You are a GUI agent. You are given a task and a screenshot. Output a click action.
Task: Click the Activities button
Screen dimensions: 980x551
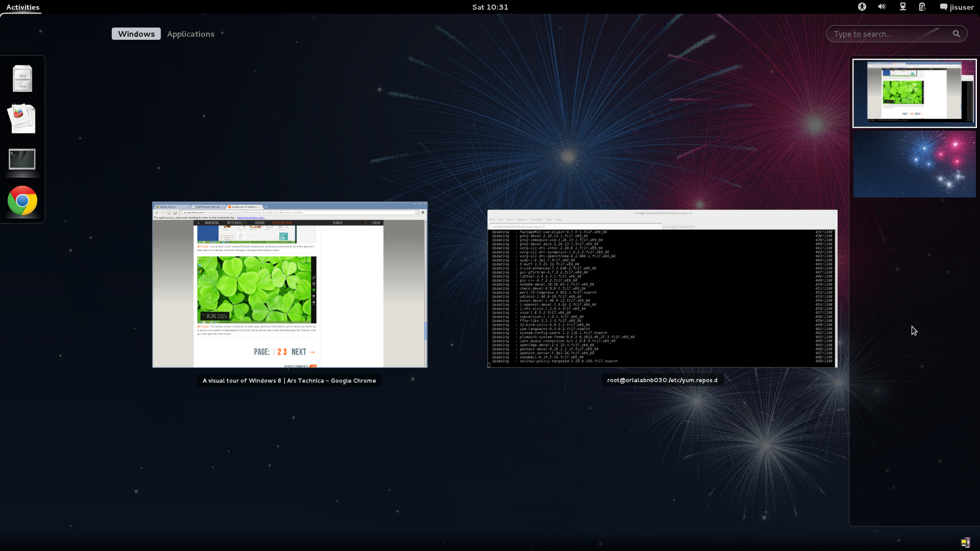23,7
